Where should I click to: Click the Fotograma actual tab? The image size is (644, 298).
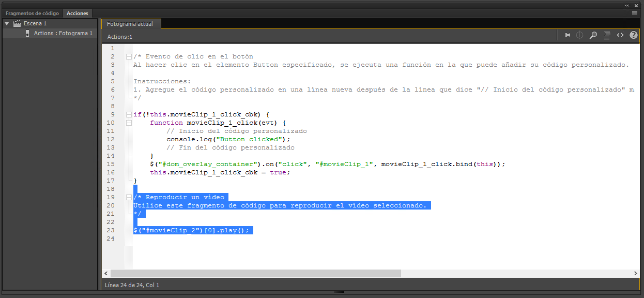[130, 23]
